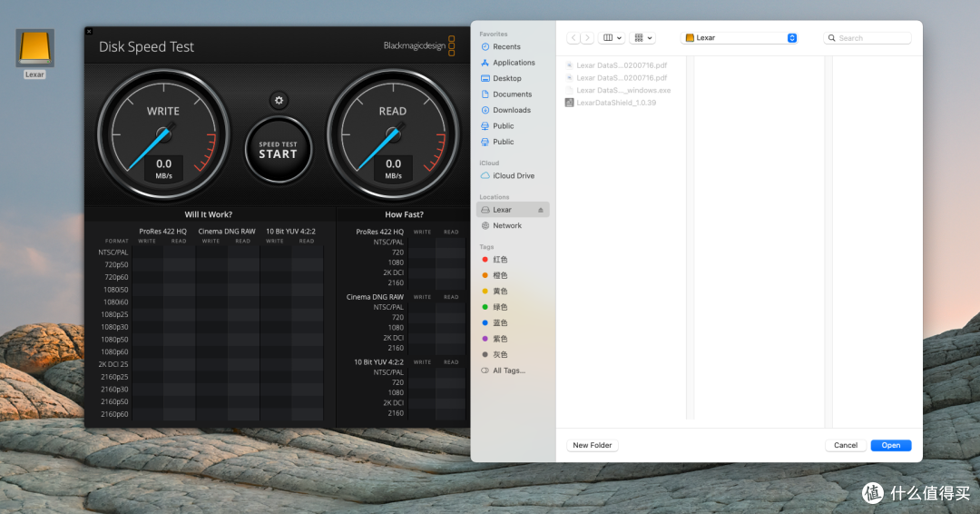Select the blue tag 蓝色
The height and width of the screenshot is (514, 980).
tap(500, 322)
